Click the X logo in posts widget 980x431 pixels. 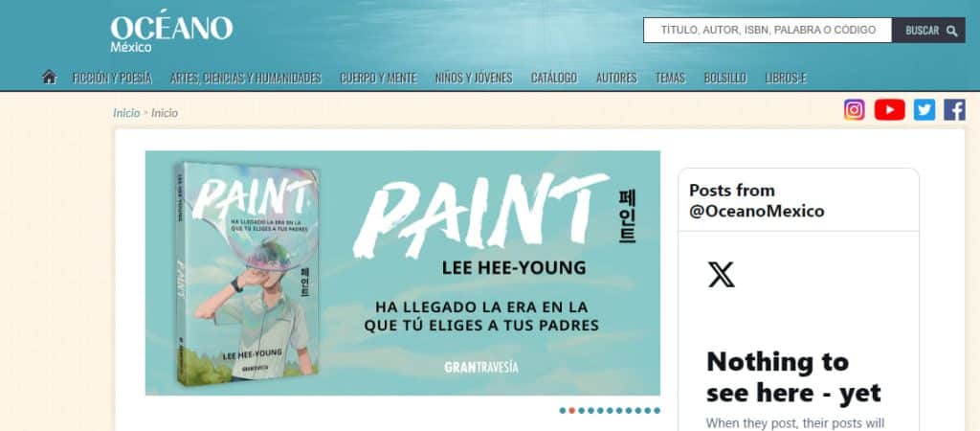[x=722, y=275]
